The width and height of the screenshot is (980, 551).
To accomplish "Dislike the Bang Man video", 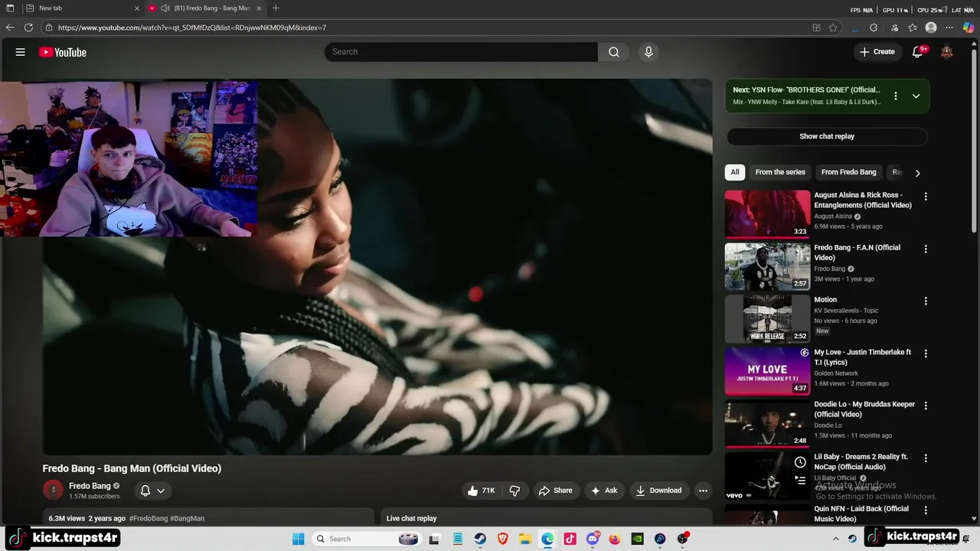I will [x=515, y=491].
